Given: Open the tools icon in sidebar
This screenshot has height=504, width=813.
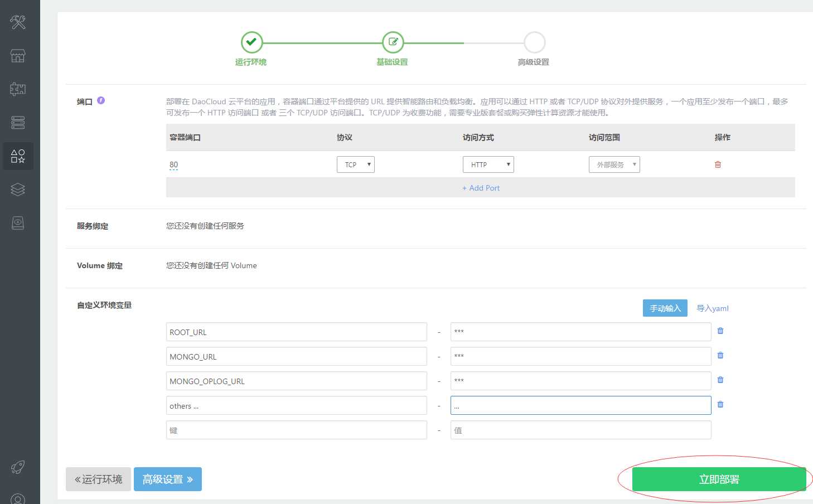Looking at the screenshot, I should click(18, 22).
